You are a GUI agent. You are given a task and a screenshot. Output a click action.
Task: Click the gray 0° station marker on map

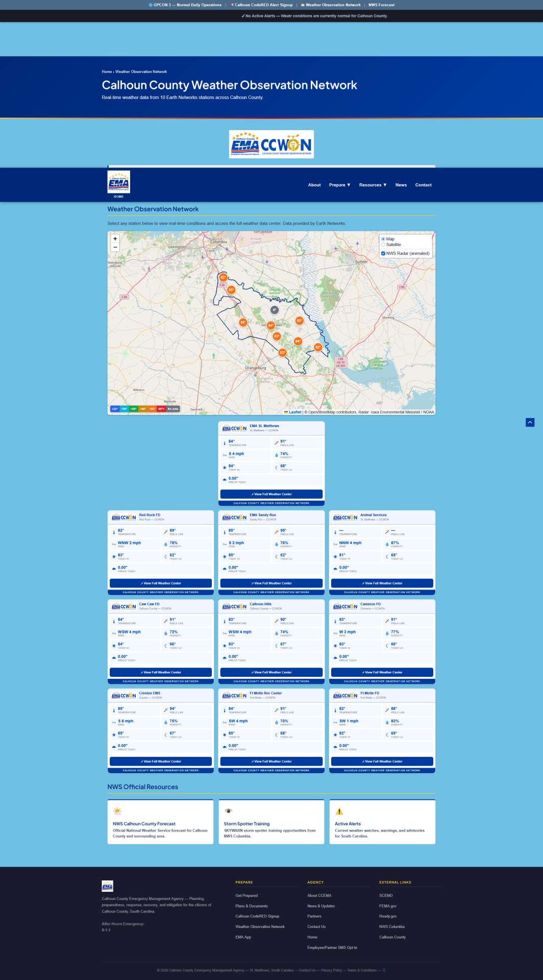tap(274, 310)
